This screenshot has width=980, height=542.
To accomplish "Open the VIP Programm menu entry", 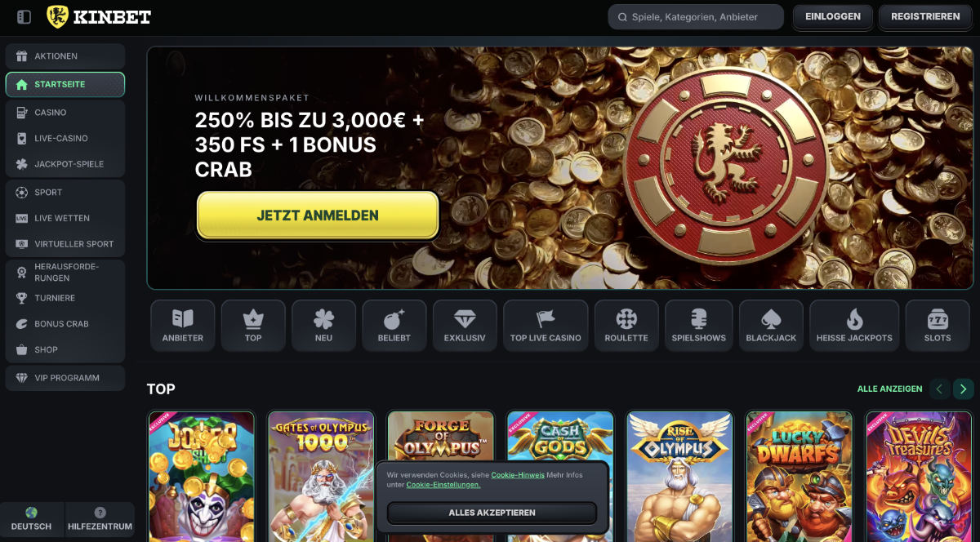I will [65, 378].
